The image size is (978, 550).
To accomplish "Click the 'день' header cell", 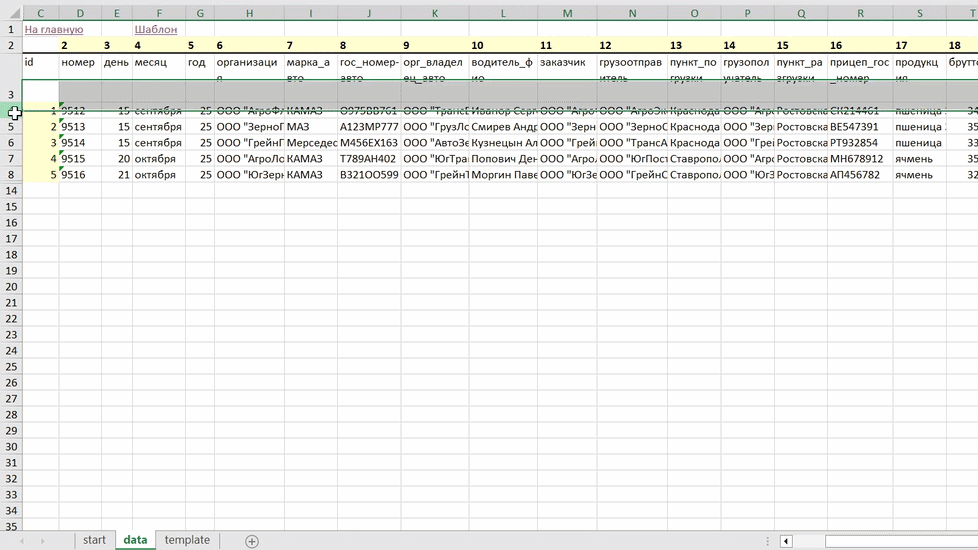I will (117, 67).
